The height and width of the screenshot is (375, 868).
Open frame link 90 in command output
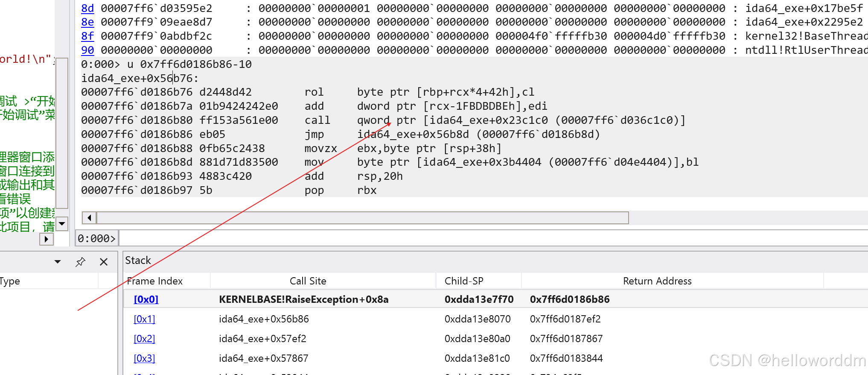87,50
